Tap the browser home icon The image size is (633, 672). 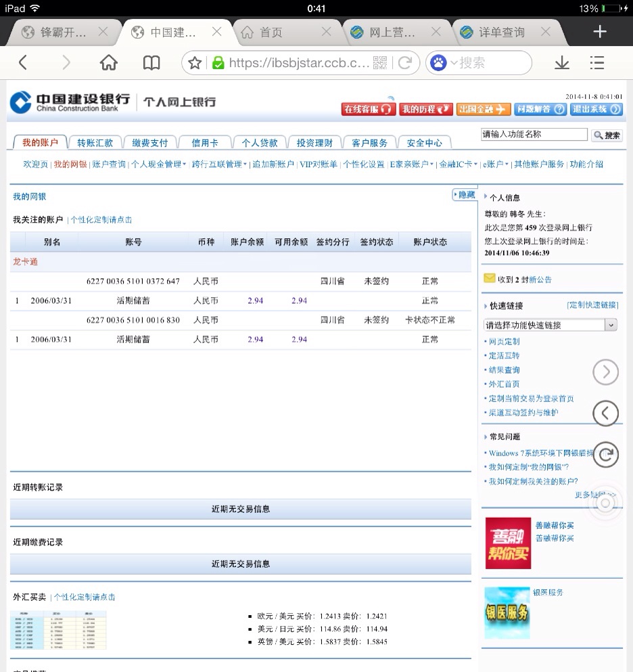click(x=108, y=63)
